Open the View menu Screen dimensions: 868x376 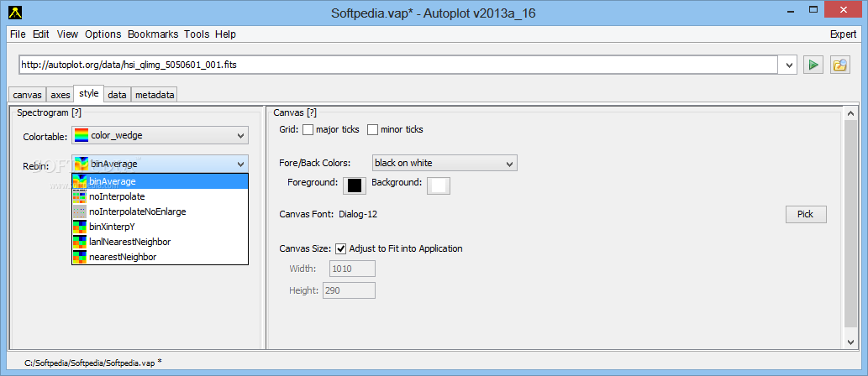tap(67, 34)
